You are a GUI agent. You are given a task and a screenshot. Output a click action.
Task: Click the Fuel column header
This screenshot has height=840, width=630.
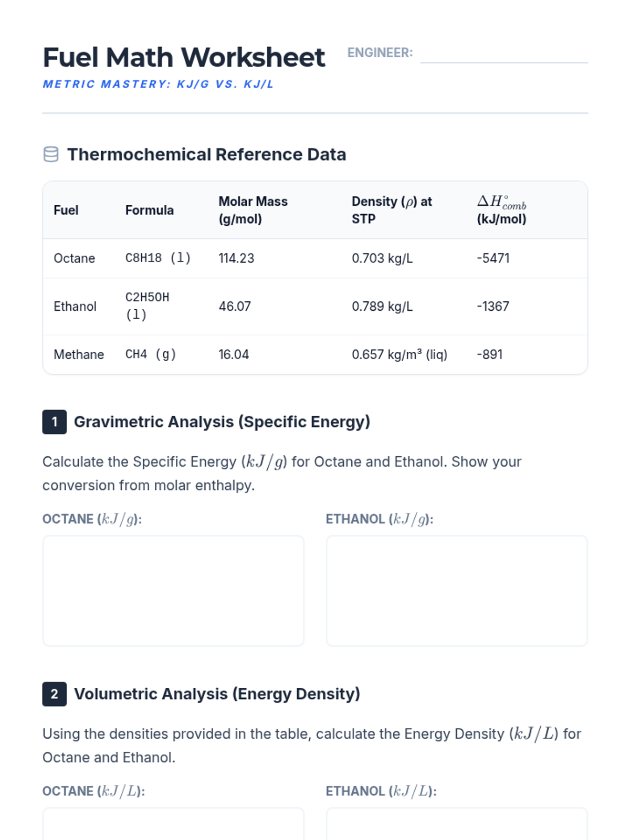[66, 210]
